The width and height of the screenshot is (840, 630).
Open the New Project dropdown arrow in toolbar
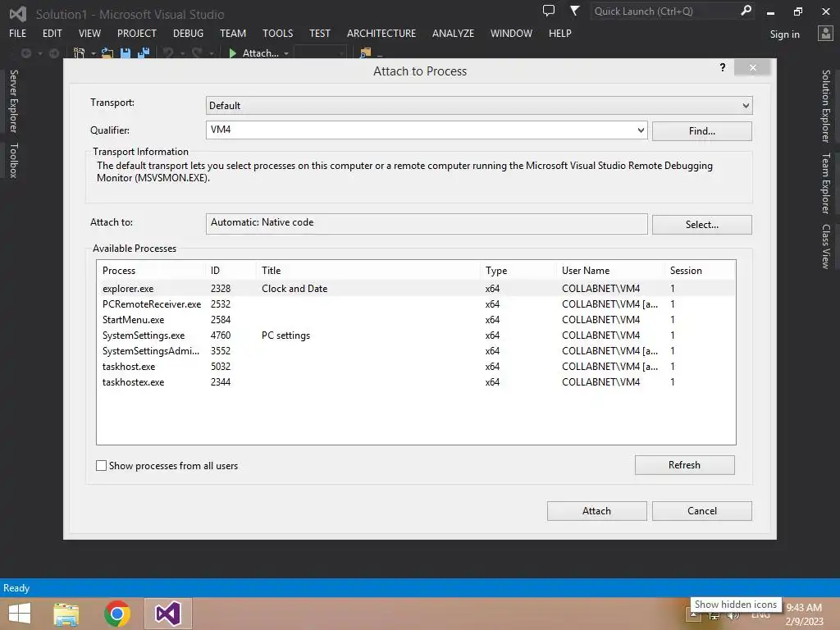click(x=94, y=53)
